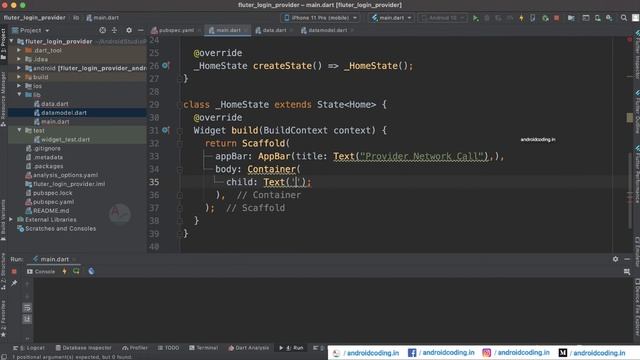Click hot restart green icon in Run panel
The height and width of the screenshot is (360, 640).
76,271
